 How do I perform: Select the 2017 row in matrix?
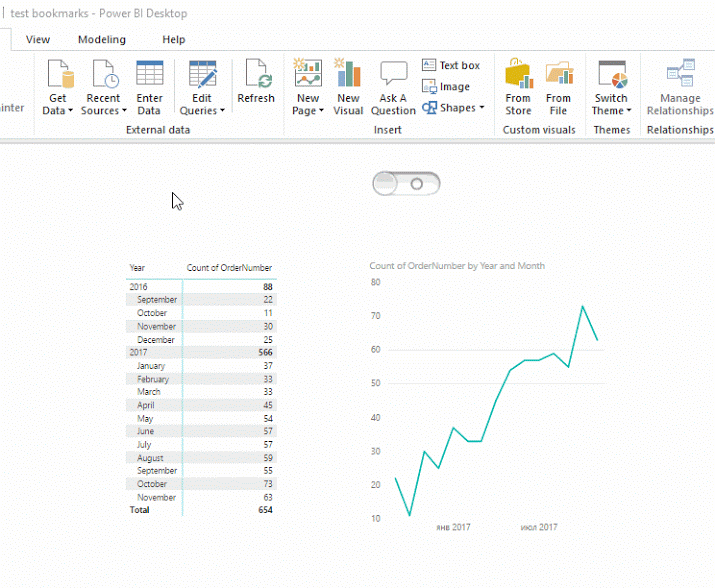(201, 353)
